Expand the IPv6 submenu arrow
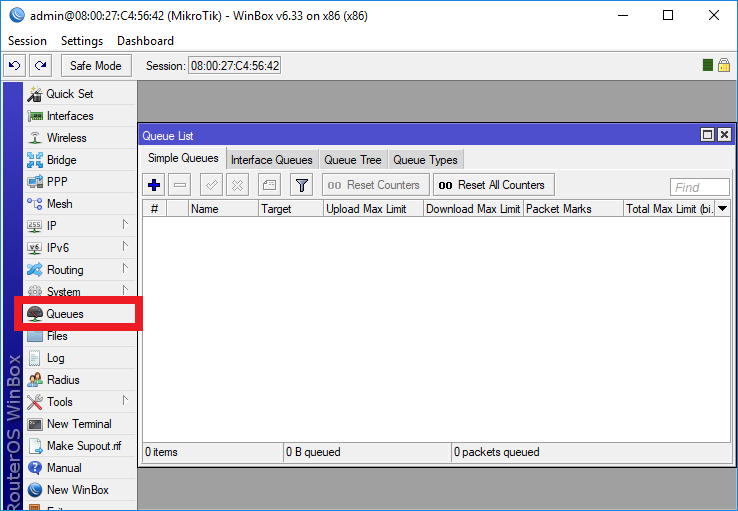This screenshot has width=738, height=511. (x=125, y=246)
